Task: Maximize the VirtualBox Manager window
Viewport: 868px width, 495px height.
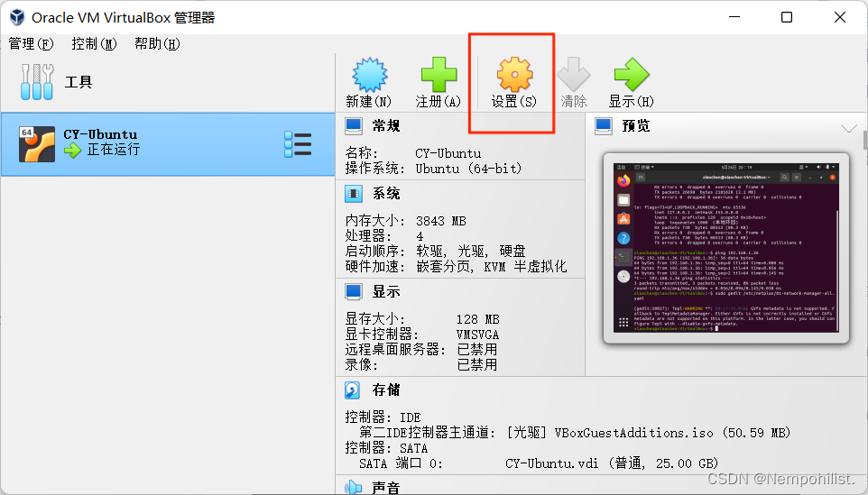Action: [787, 17]
